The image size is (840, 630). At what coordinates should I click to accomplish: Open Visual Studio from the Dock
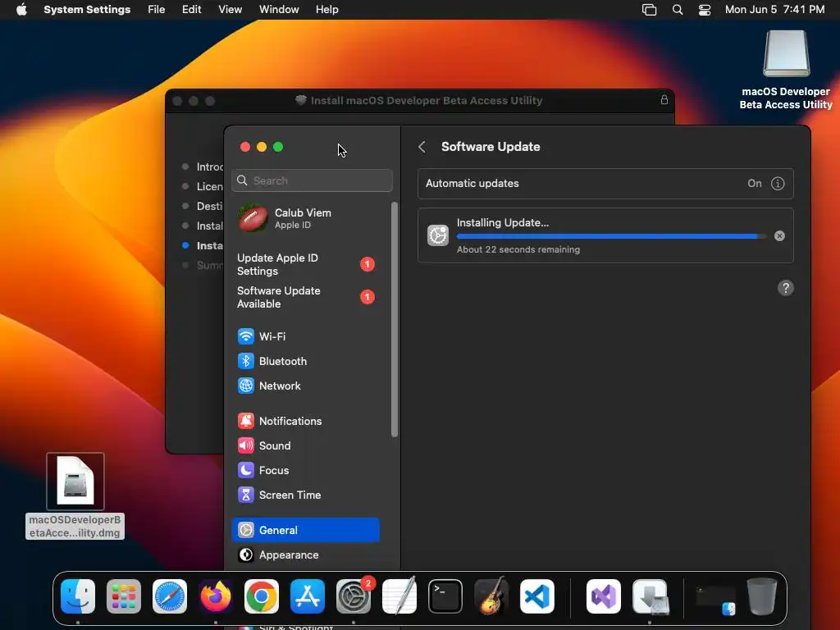[604, 596]
